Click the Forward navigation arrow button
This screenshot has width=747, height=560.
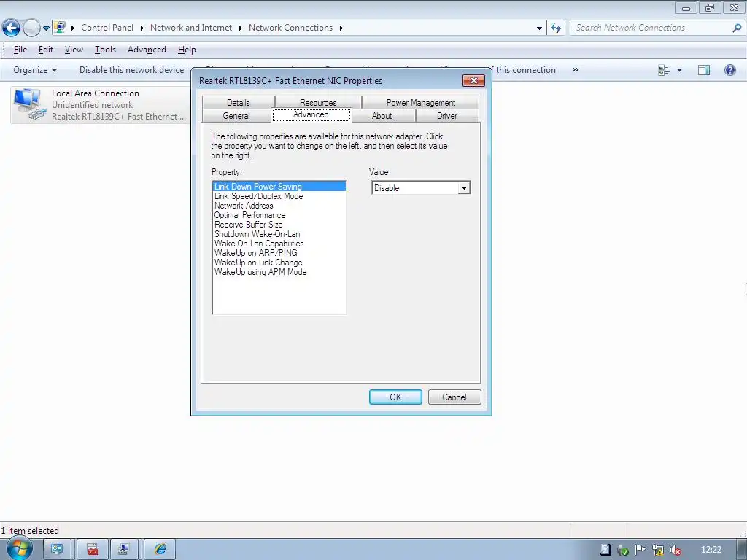tap(31, 28)
